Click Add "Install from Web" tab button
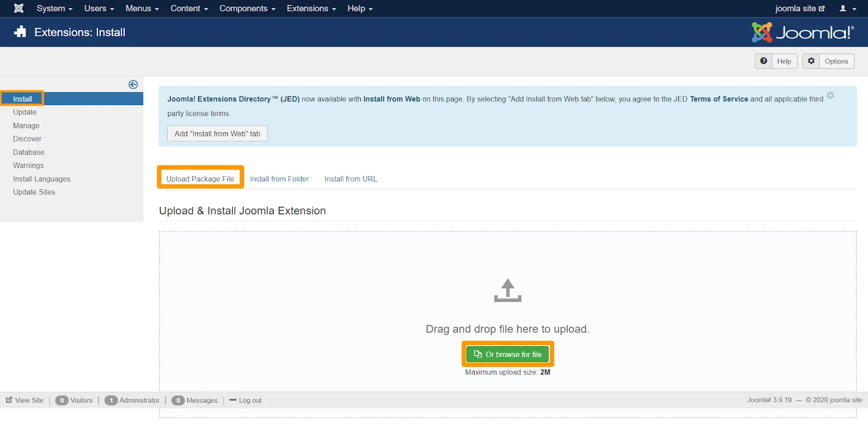 coord(218,134)
